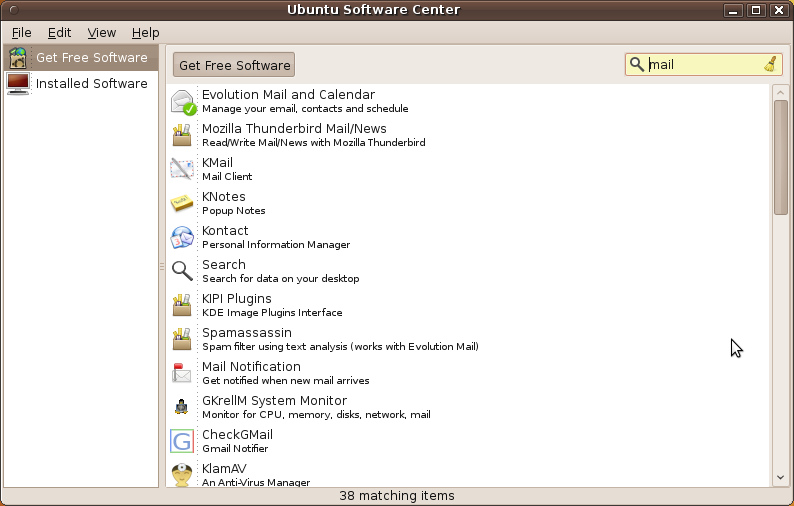Open the Help menu

tap(145, 33)
